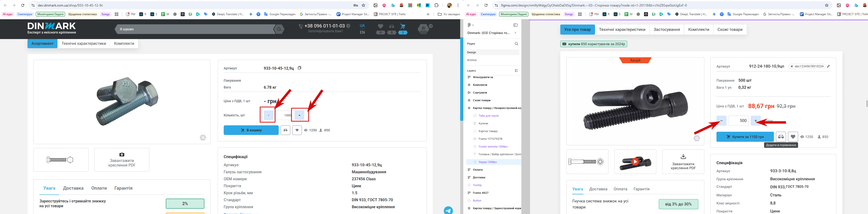This screenshot has height=214, width=868.
Task: Copy article number 933-10-45-12,9ц with copy icon
Action: [299, 68]
